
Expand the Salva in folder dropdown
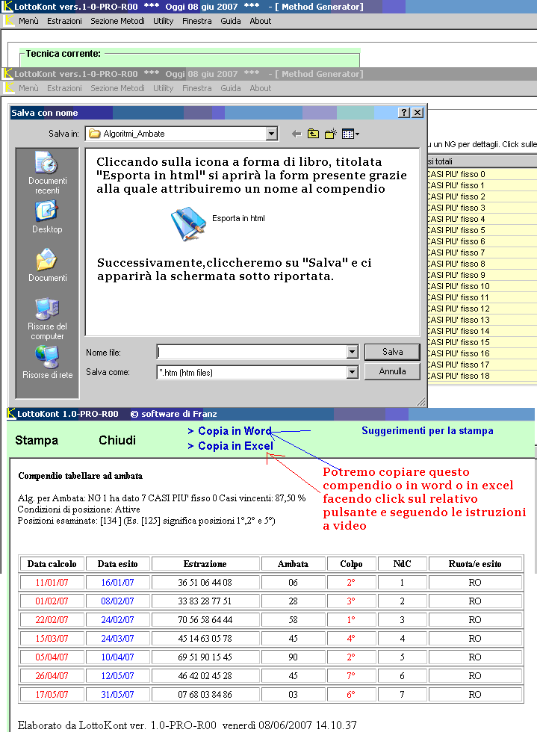pyautogui.click(x=272, y=134)
